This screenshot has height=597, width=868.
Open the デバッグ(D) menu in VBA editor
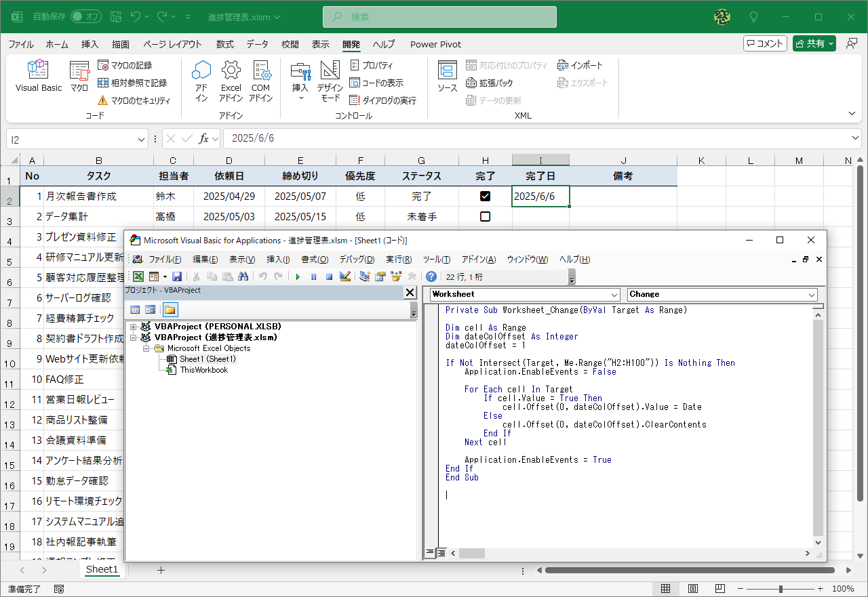pos(356,260)
